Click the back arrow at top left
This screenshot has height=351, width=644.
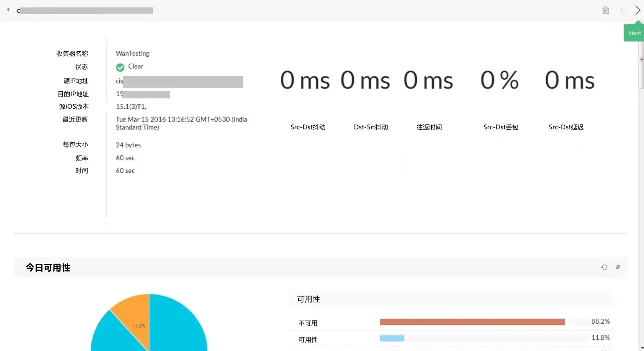pos(8,10)
